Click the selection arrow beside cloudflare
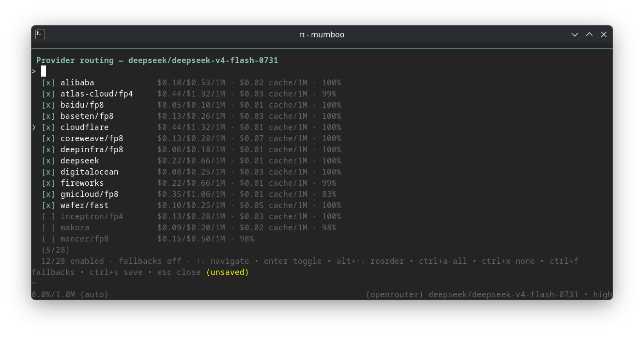Screen dimensions: 644x337 coord(34,127)
